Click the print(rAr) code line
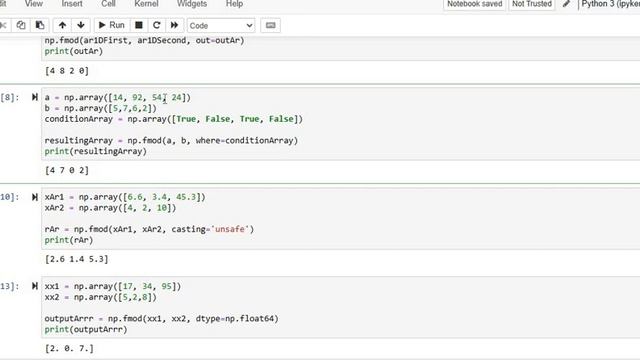The width and height of the screenshot is (640, 360). [69, 240]
